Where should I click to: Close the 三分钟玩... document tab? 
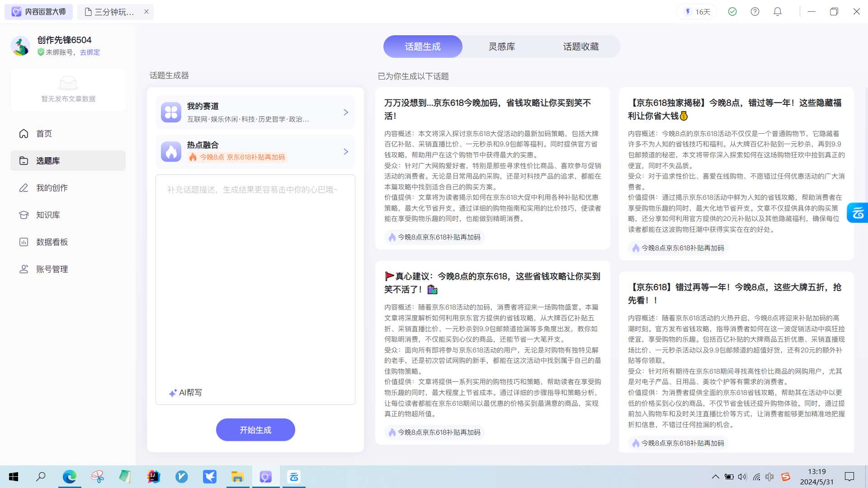(146, 12)
